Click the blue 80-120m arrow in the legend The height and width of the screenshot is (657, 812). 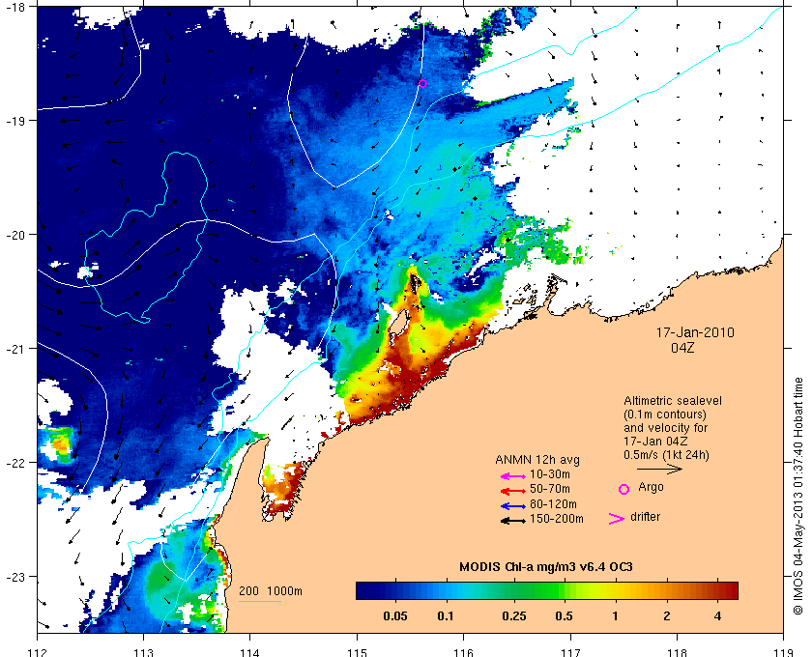(x=513, y=506)
